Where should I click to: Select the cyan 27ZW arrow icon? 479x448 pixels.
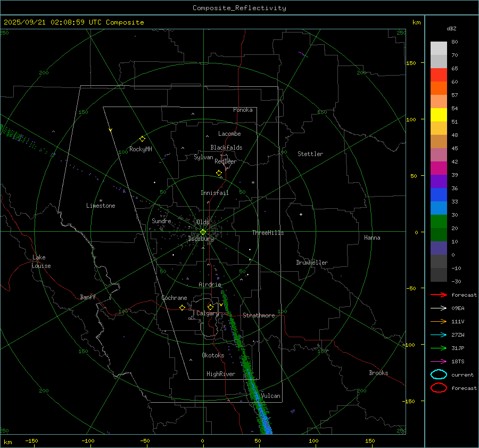pyautogui.click(x=438, y=335)
